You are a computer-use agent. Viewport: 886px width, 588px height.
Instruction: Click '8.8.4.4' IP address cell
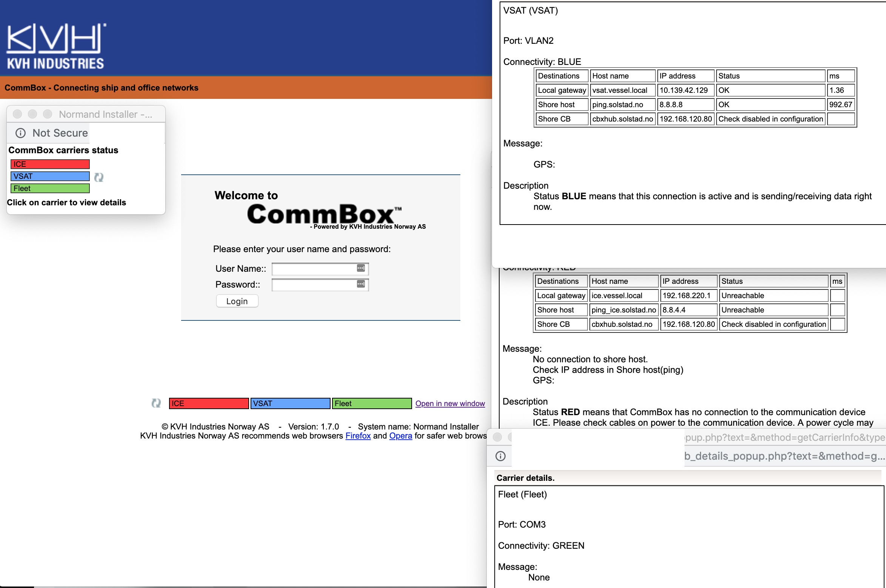click(689, 310)
